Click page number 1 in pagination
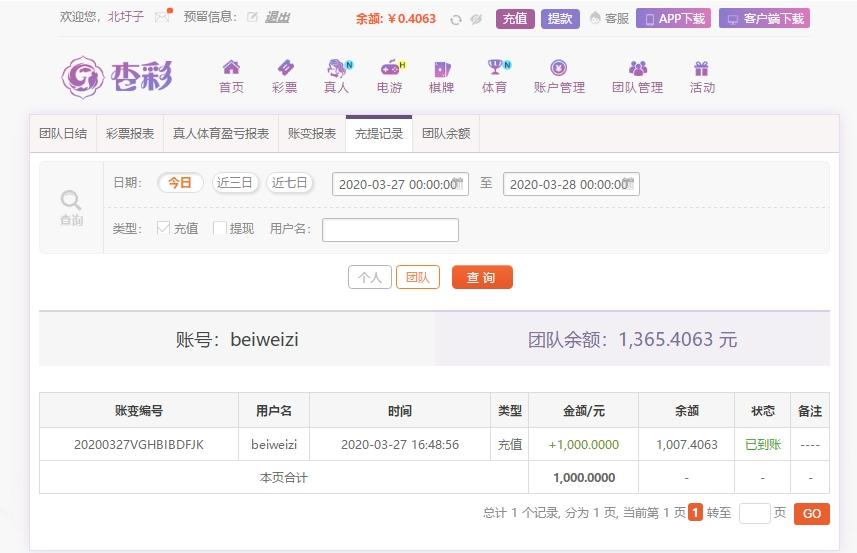The width and height of the screenshot is (857, 553). [695, 513]
